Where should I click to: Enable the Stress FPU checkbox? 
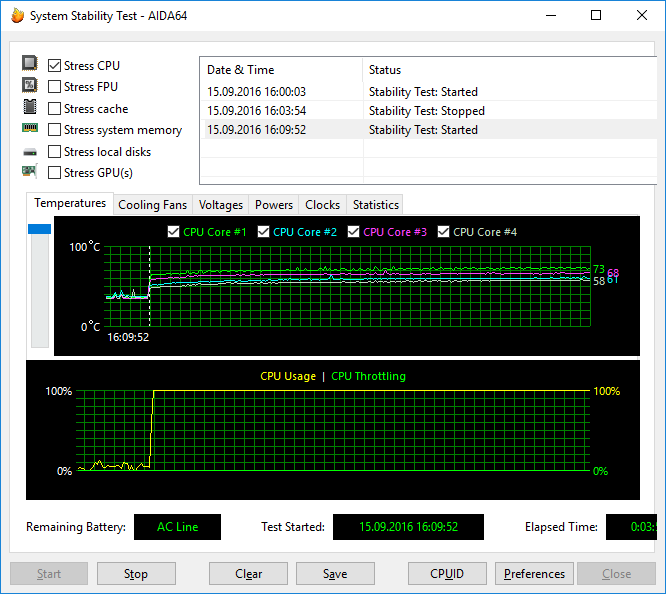pyautogui.click(x=54, y=87)
